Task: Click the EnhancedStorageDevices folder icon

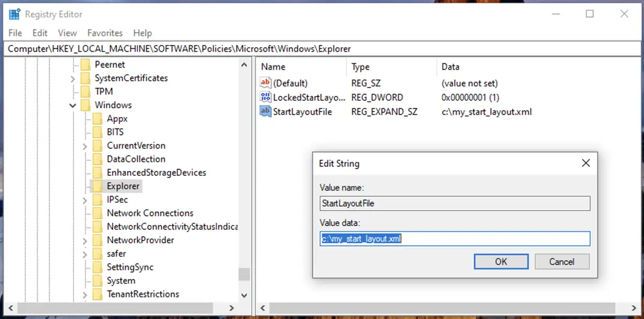Action: pos(97,173)
